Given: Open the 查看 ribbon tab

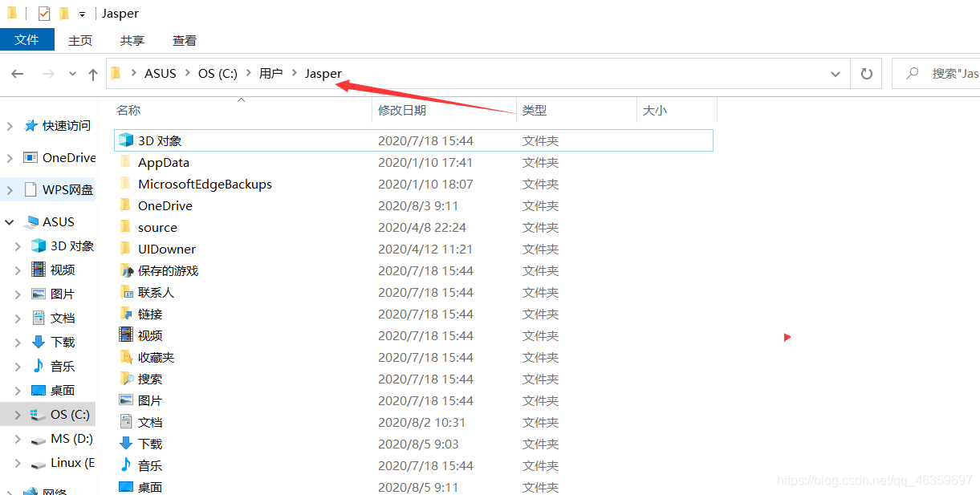Looking at the screenshot, I should [x=185, y=40].
